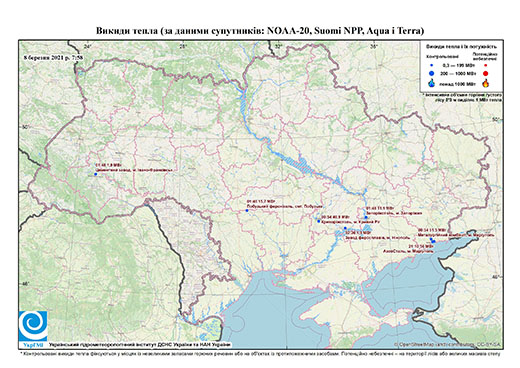This screenshot has width=520, height=368.
Task: Click the '200 — 1000 МВт' legend label
Action: 458,73
